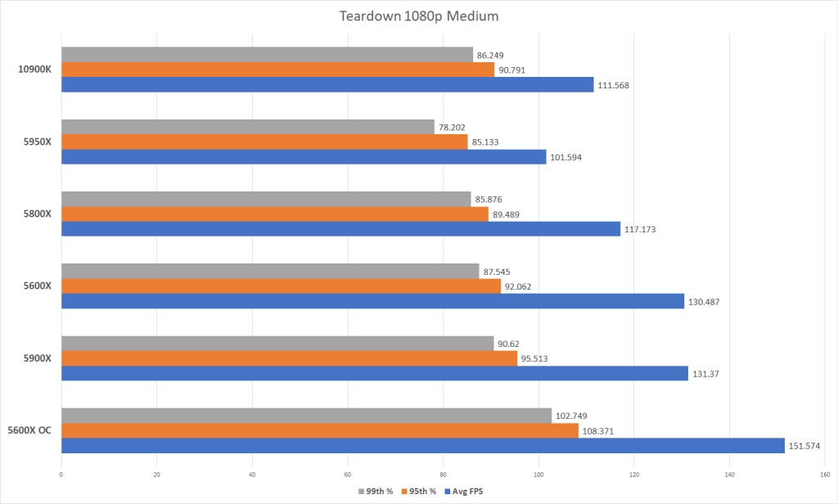Click the 5600X blue bar valued 130.487
838x504 pixels.
pyautogui.click(x=372, y=301)
